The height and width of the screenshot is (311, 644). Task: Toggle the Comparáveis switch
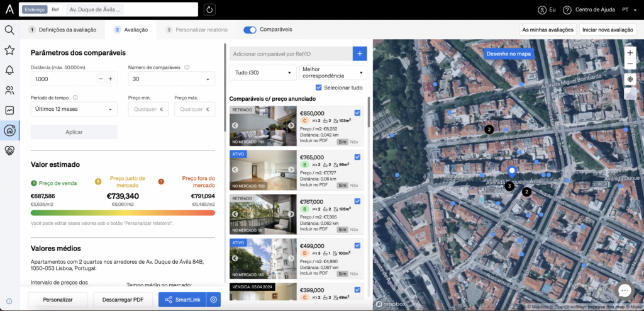(250, 30)
